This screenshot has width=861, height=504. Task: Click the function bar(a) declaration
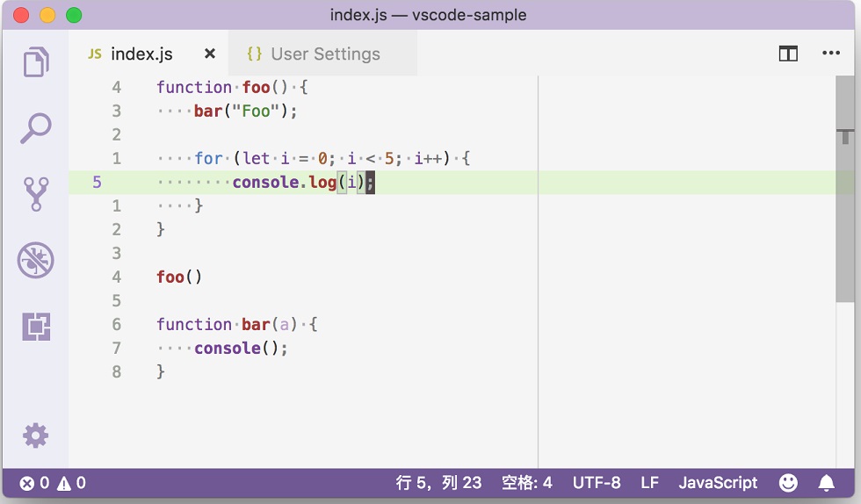(x=236, y=325)
